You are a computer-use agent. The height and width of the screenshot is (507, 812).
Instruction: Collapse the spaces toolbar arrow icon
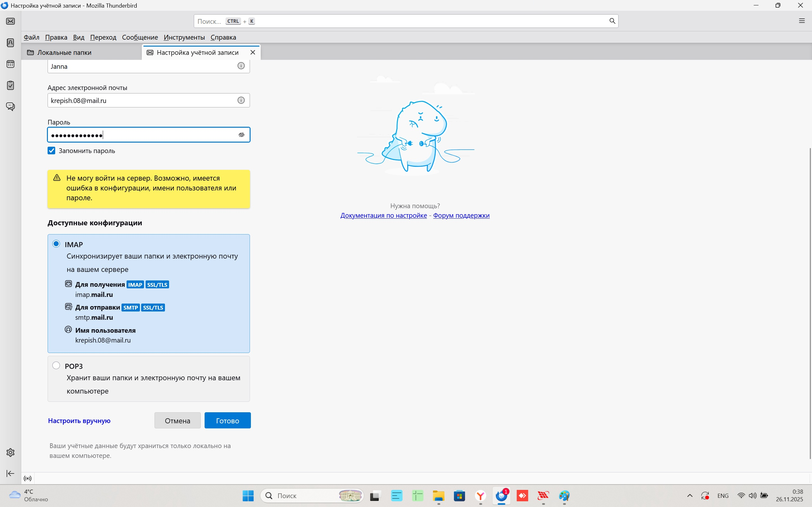(10, 473)
